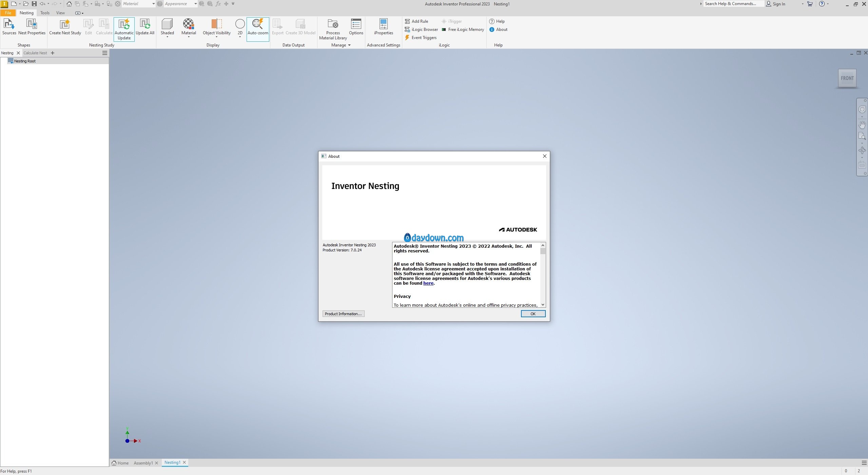Open the Sources tool in Shapes panel
Screen dimensions: 868x475
click(x=9, y=27)
